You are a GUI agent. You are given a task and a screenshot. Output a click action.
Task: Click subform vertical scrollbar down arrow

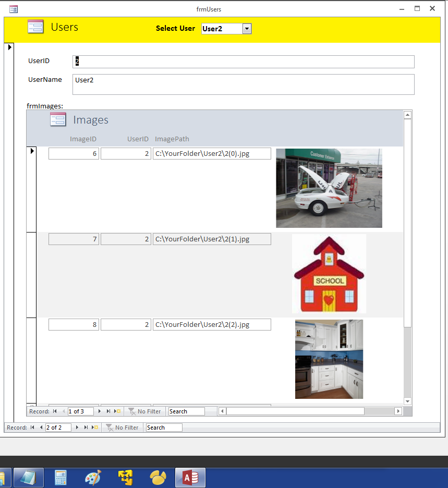click(407, 401)
